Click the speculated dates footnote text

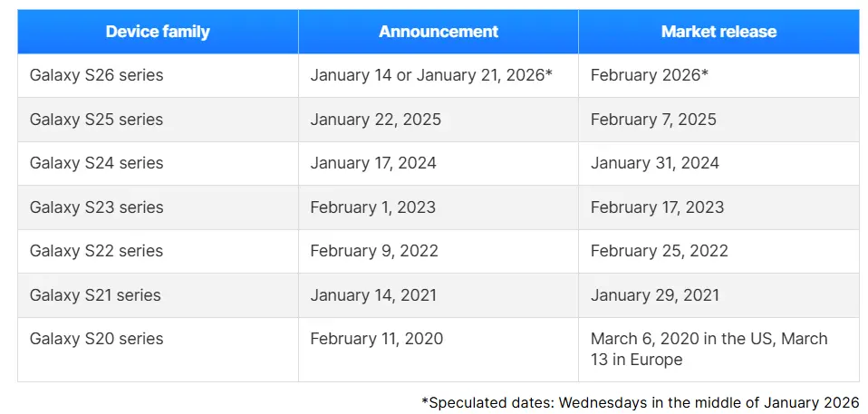(640, 401)
